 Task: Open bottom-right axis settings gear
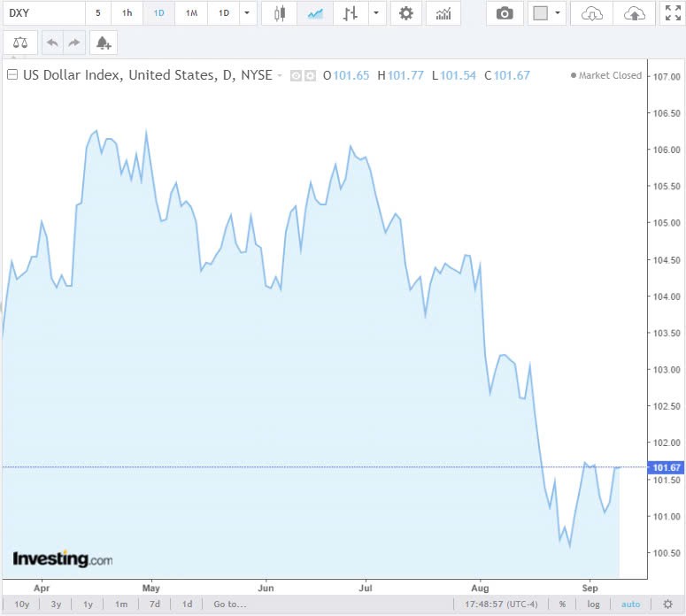pos(667,604)
